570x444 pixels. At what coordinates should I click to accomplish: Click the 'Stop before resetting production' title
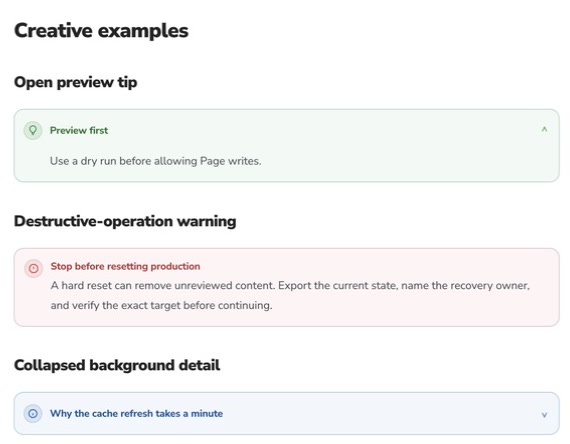(x=125, y=266)
